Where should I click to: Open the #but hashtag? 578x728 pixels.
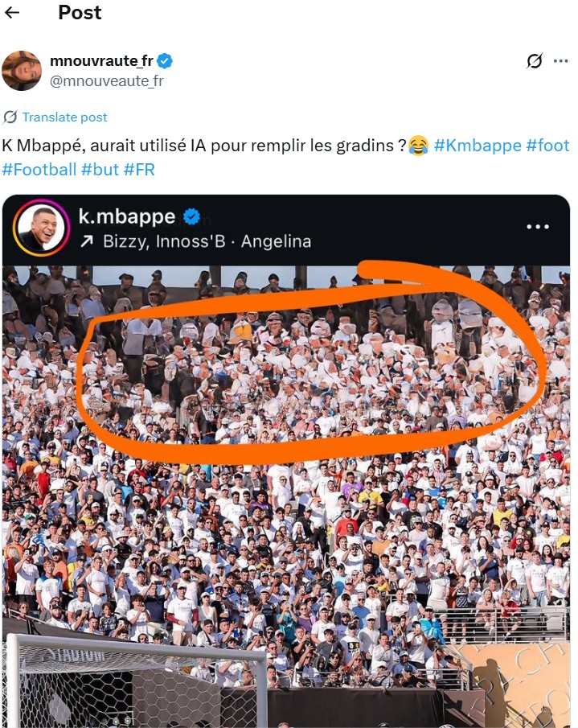point(100,170)
